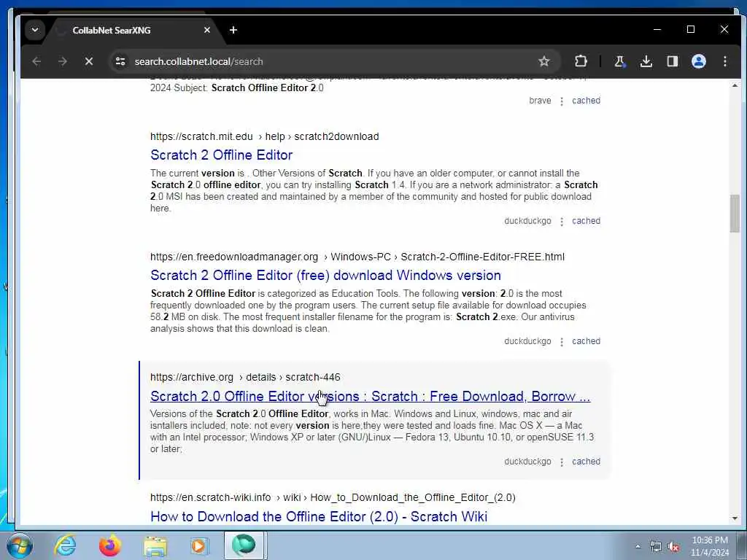
Task: Click scrollbar down arrow
Action: pyautogui.click(x=735, y=518)
